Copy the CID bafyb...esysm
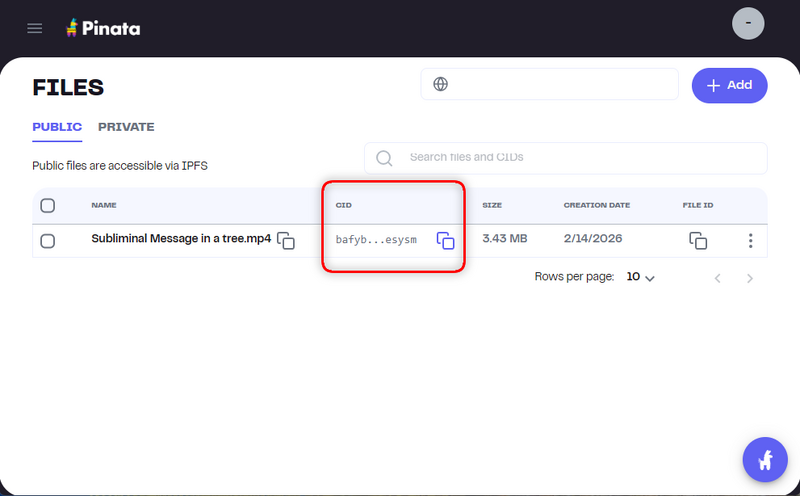The width and height of the screenshot is (800, 496). coord(445,240)
